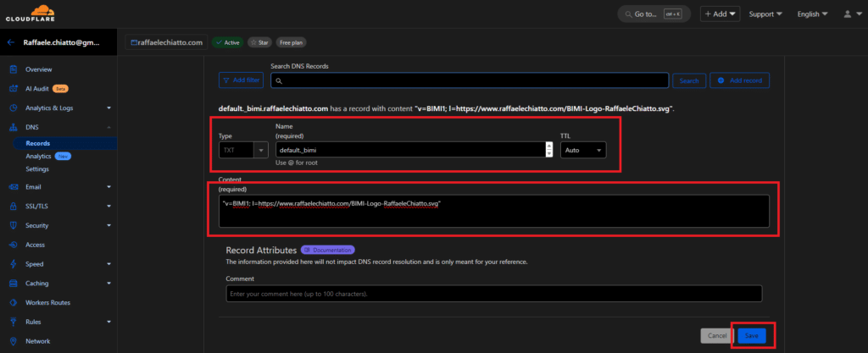Expand the Speed sidebar section

(x=109, y=264)
